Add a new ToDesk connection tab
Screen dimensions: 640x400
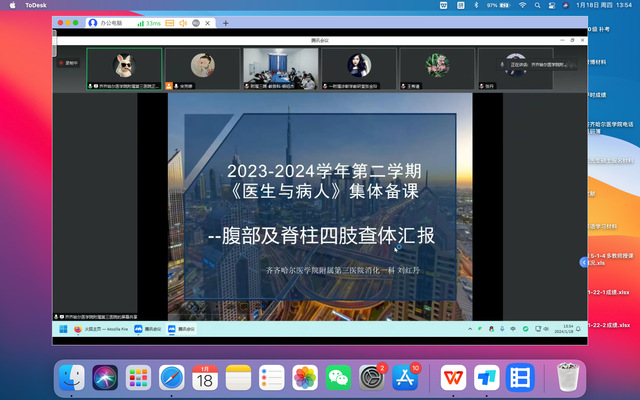(x=225, y=22)
